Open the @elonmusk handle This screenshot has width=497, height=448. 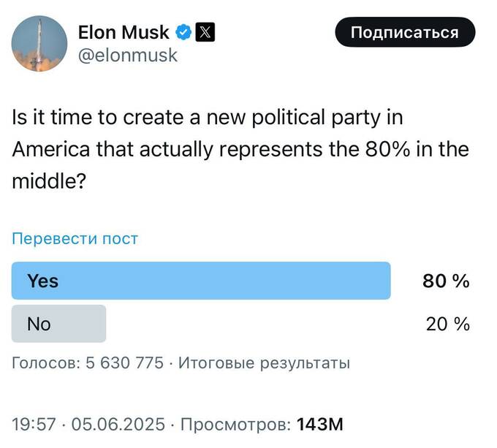(x=128, y=56)
